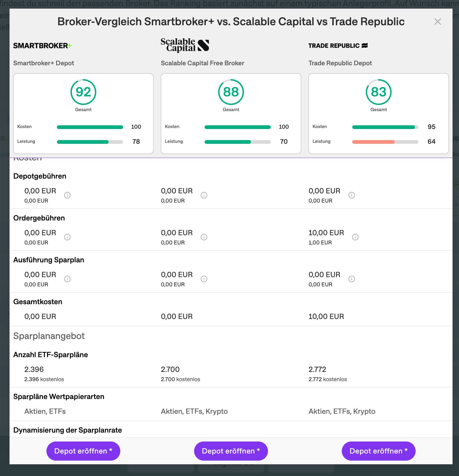Click Smartbroker+ Leistung score 78
459x476 pixels.
[136, 142]
